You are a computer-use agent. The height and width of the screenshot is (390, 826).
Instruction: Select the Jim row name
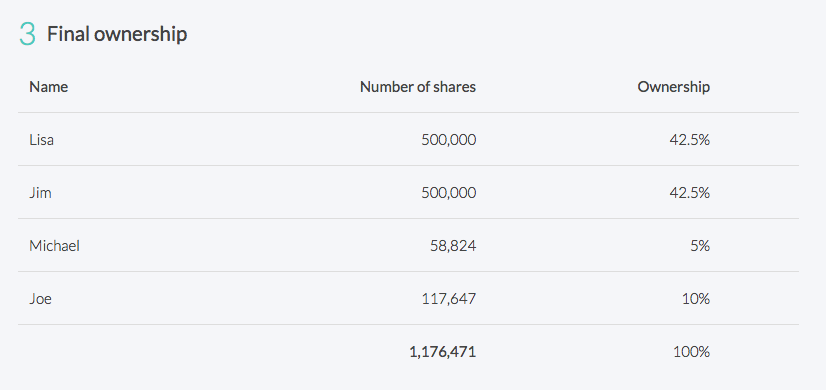point(40,193)
